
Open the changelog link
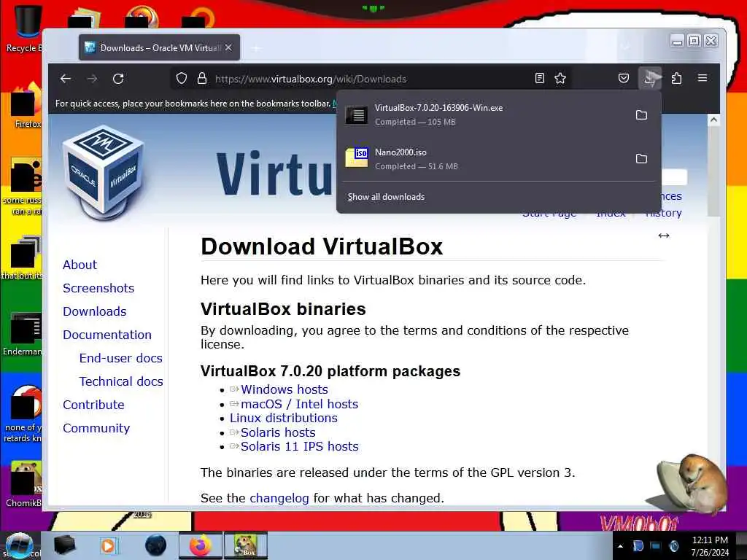(x=279, y=498)
